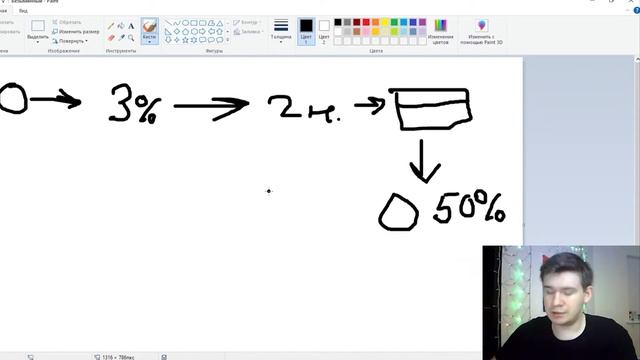The width and height of the screenshot is (640, 360).
Task: Expand the shapes gallery list
Action: pos(228,40)
